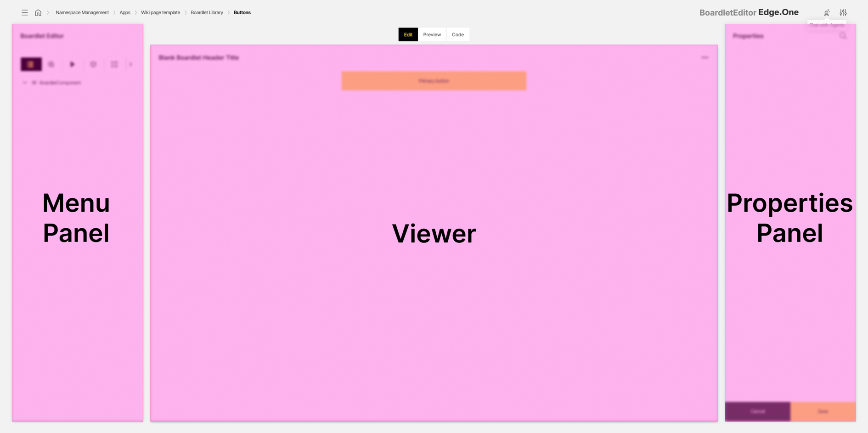Select the highlighted first tool in Boardlet Editor toolbar
868x433 pixels.
pyautogui.click(x=31, y=64)
